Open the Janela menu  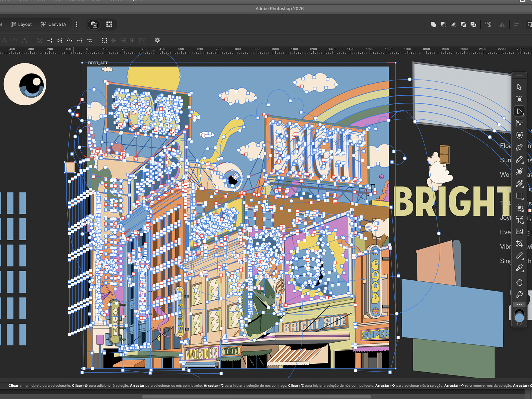(x=116, y=1)
